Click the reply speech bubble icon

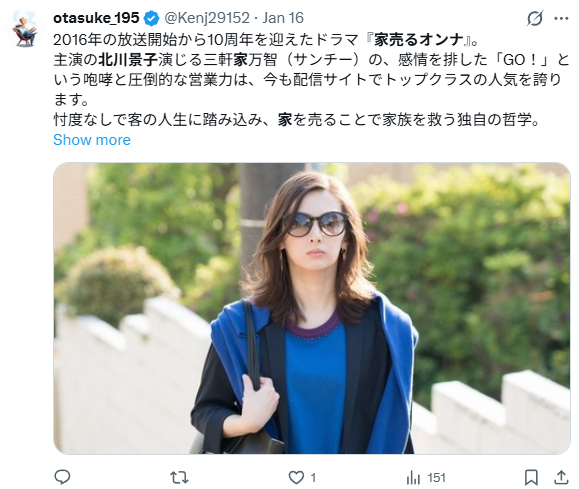pos(62,477)
